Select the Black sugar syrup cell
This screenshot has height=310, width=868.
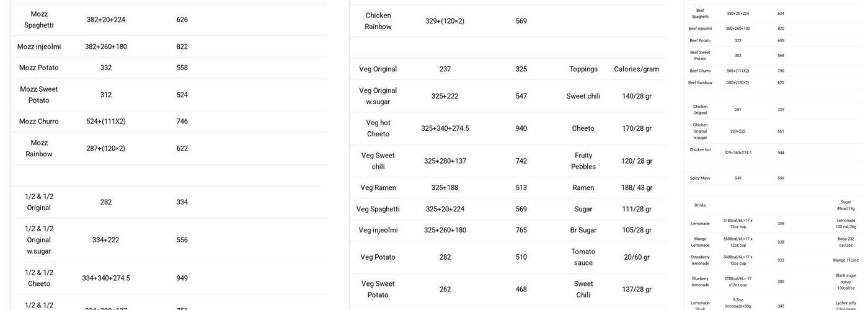(846, 281)
